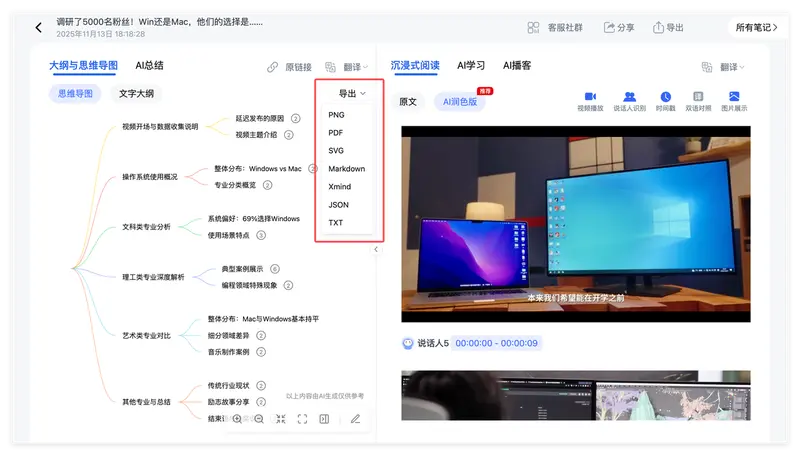Open 所有笔记 all notes
The width and height of the screenshot is (800, 455).
(x=756, y=28)
